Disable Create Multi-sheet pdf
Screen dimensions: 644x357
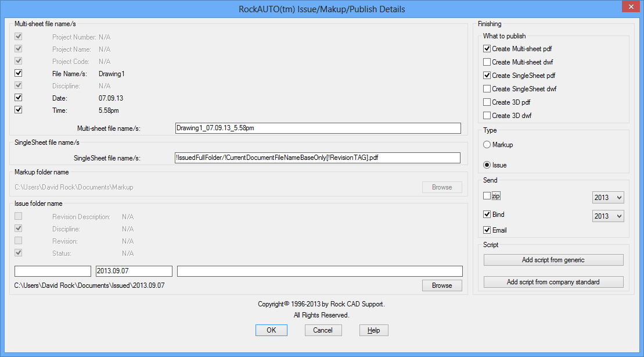tap(487, 48)
